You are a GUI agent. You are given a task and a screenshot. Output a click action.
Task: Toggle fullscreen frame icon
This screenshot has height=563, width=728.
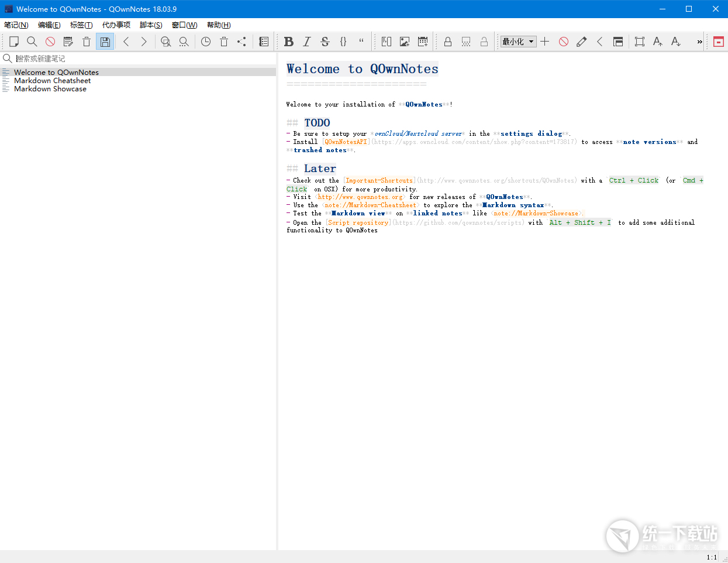pos(640,42)
